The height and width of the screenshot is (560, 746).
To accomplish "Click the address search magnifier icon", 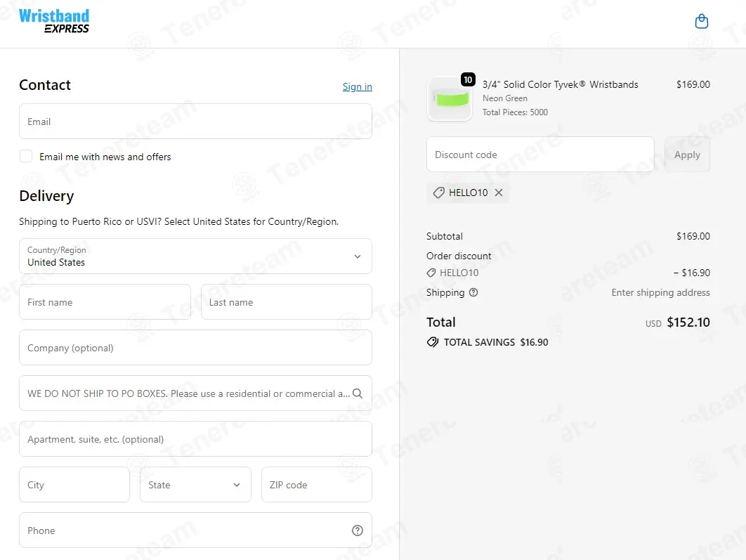I will coord(358,393).
